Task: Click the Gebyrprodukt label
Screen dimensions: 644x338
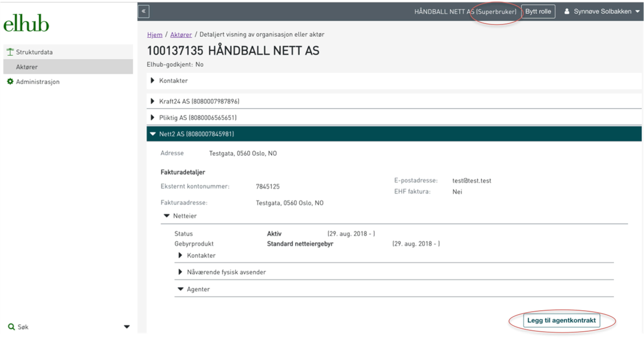Action: (194, 244)
